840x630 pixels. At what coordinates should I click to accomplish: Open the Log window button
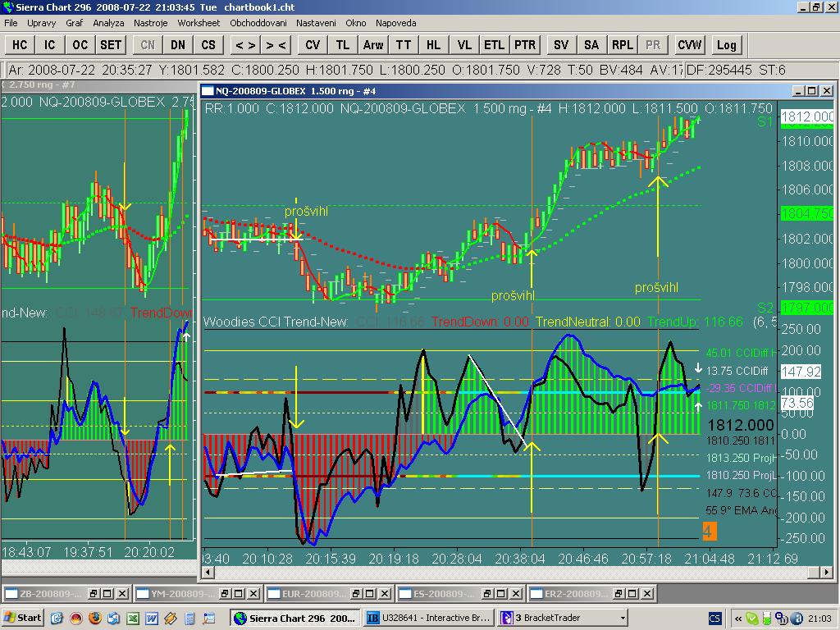pyautogui.click(x=726, y=45)
